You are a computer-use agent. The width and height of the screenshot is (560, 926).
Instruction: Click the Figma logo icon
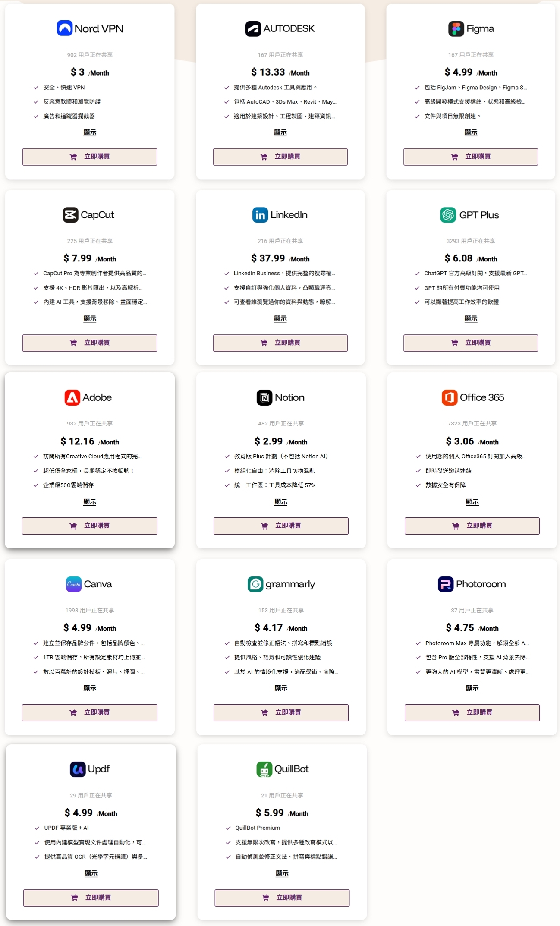click(456, 28)
